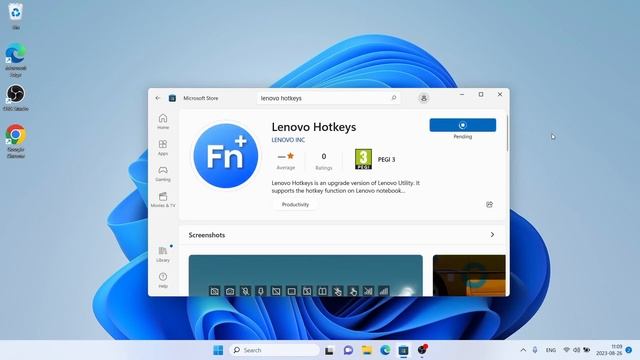This screenshot has width=640, height=360.
Task: Maximize the Microsoft Store window
Action: tap(481, 94)
